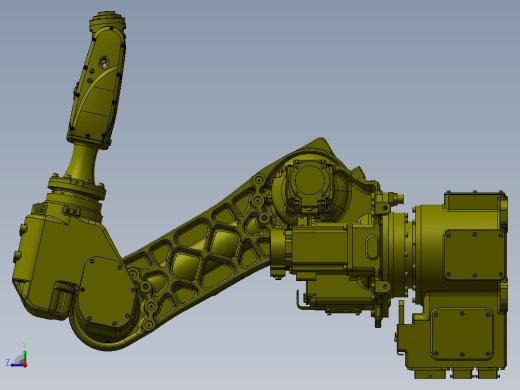Screen dimensions: 520x390
Task: Select the upper rectangular cover plate on base housing
Action: pyautogui.click(x=474, y=256)
